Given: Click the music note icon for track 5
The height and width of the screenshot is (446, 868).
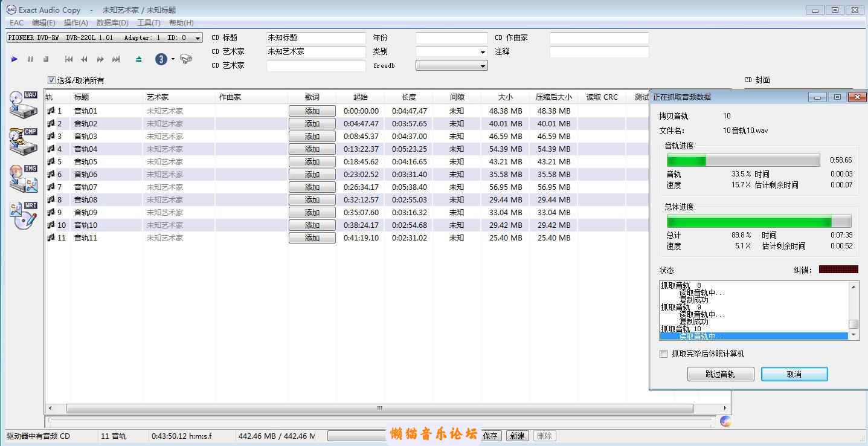Looking at the screenshot, I should click(x=51, y=161).
